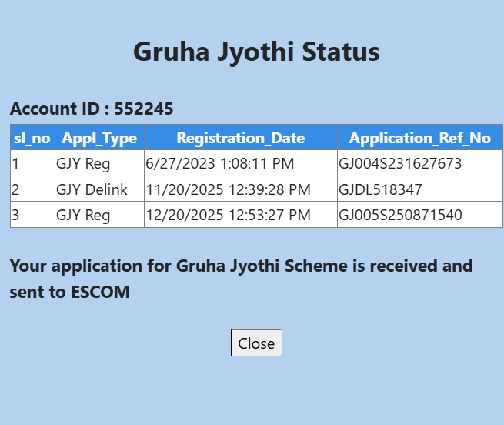Viewport: 504px width, 425px height.
Task: Click the Account ID 552245 text
Action: pyautogui.click(x=92, y=109)
